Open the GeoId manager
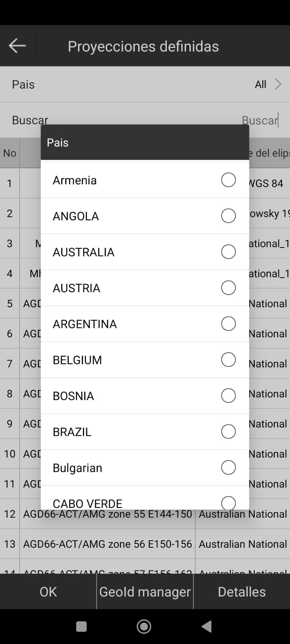The image size is (290, 644). pos(145,592)
